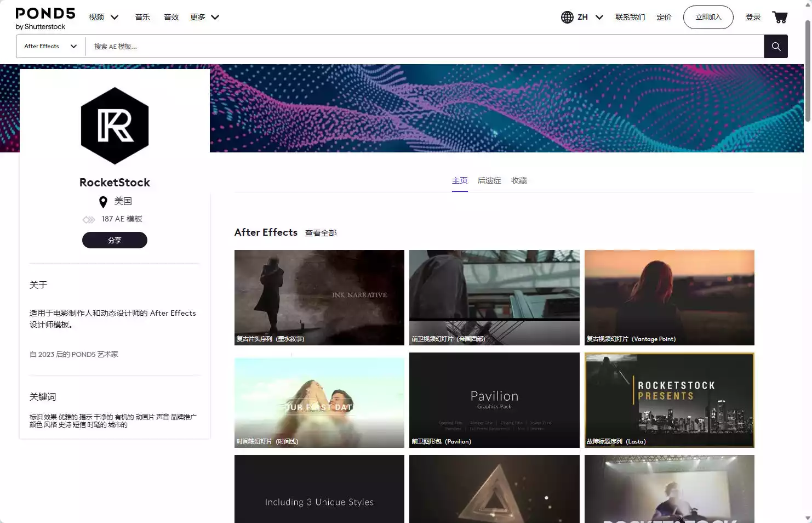Open the Pond5 home logo

[x=45, y=19]
